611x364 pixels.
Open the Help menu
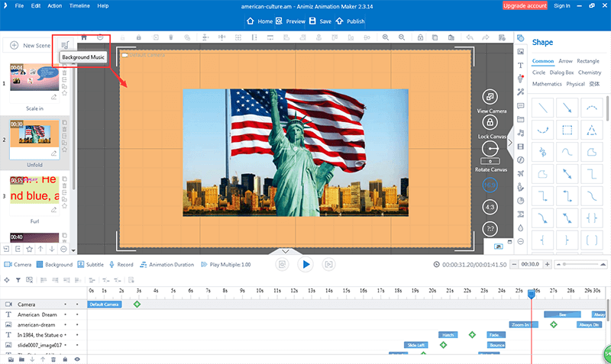(x=103, y=6)
